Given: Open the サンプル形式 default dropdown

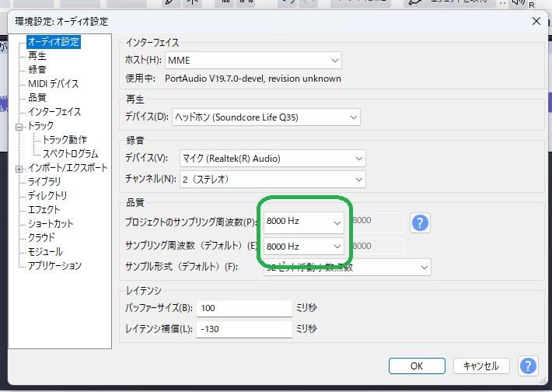Looking at the screenshot, I should (x=347, y=267).
